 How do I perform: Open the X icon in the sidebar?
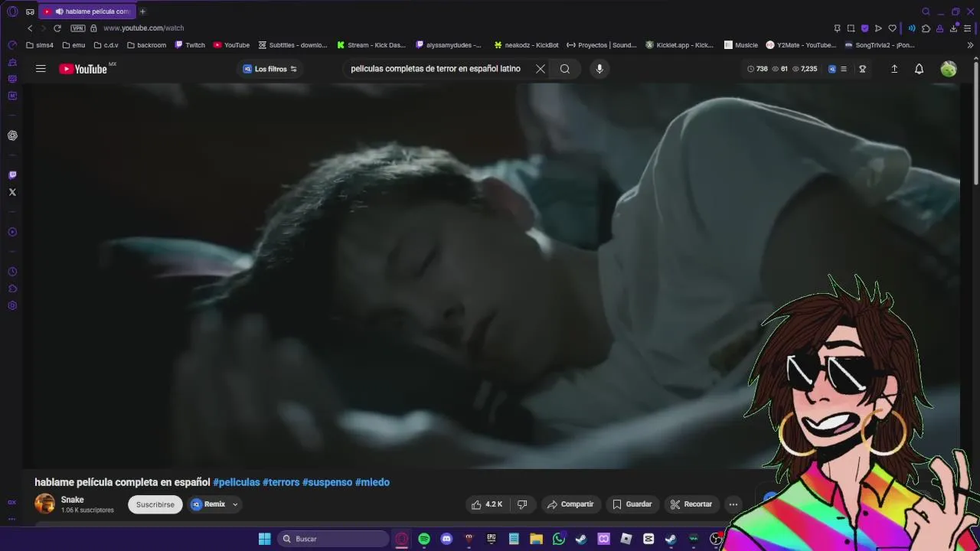tap(12, 192)
